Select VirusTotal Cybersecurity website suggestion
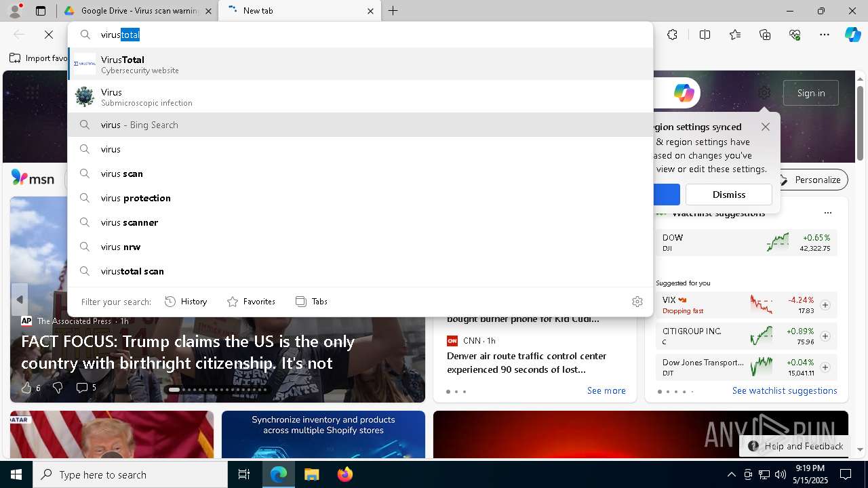Screen dimensions: 868x488 [x=360, y=64]
